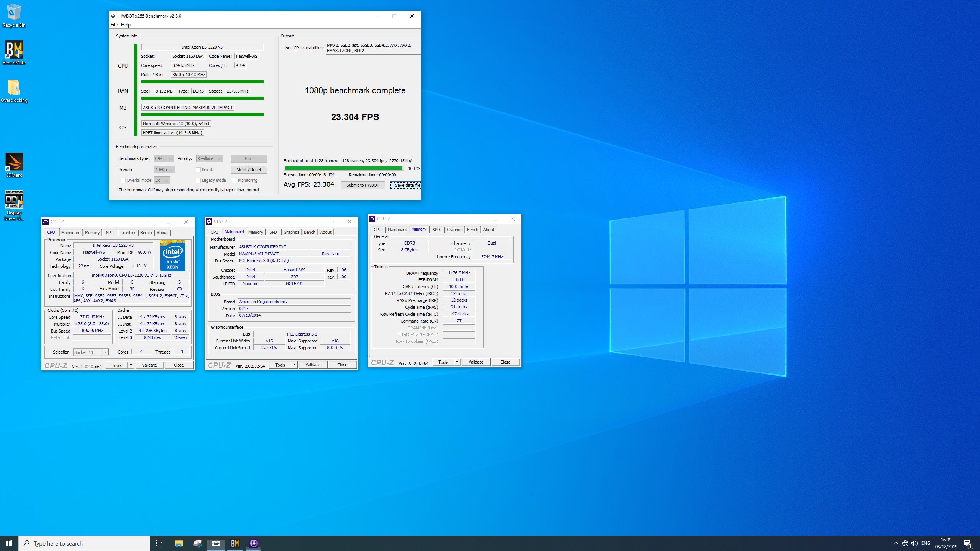Switch to Bench tab in the Mainboard CPU-Z window
The image size is (980, 551).
310,232
